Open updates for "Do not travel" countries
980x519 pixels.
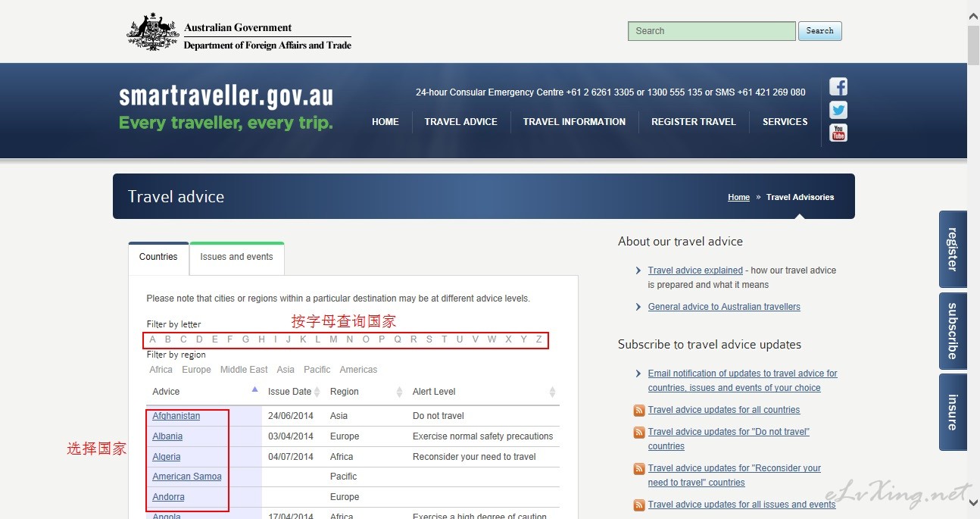pos(729,439)
